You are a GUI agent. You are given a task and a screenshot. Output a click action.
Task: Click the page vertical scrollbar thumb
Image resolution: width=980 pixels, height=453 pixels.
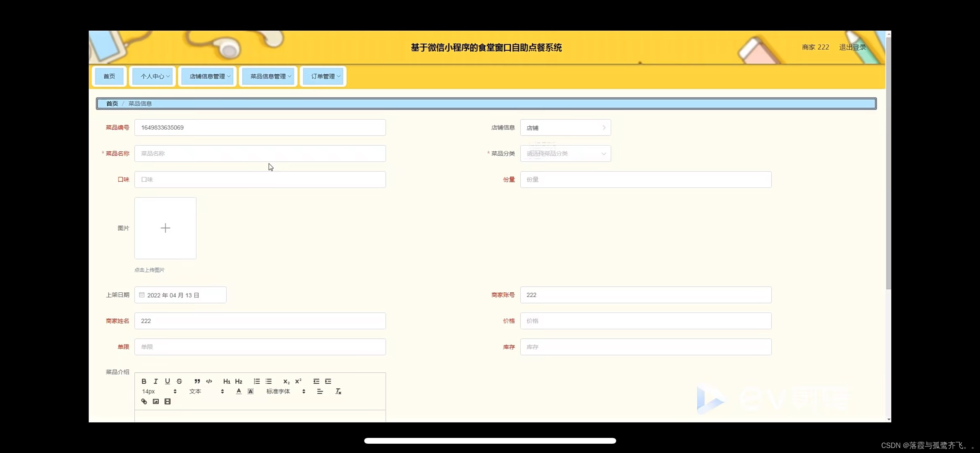(x=888, y=163)
